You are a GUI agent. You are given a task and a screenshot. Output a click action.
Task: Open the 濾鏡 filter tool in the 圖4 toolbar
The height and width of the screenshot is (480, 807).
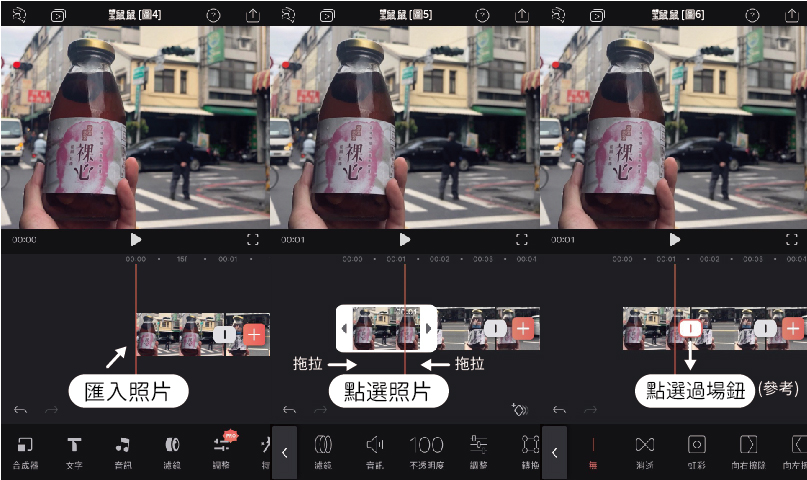coord(172,452)
